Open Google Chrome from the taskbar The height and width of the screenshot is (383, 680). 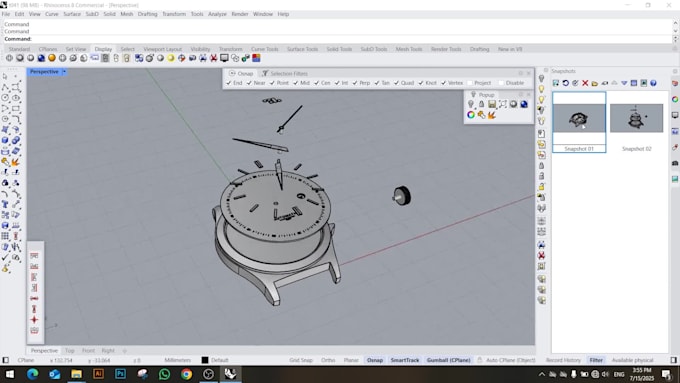click(186, 373)
